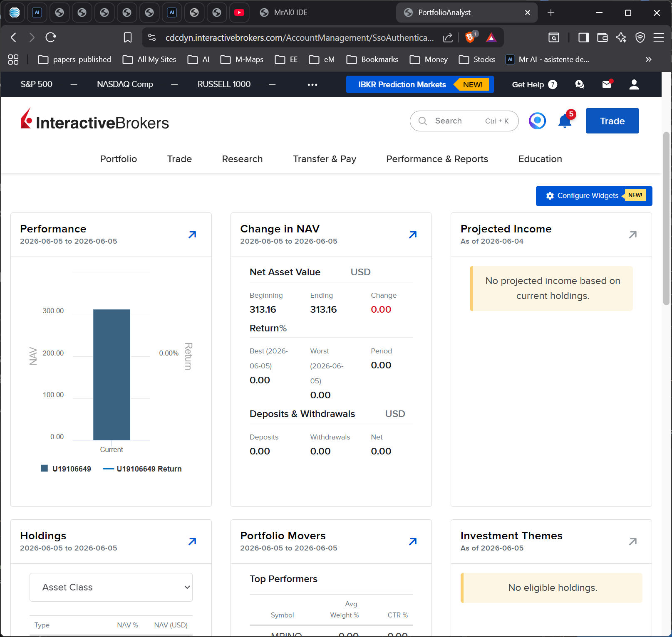Image resolution: width=672 pixels, height=637 pixels.
Task: Open the chat support bubble icon
Action: [x=580, y=84]
